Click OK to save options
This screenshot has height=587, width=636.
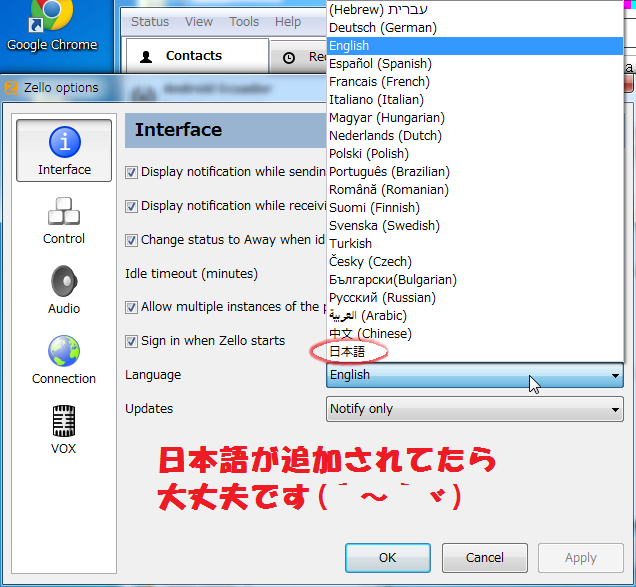(388, 558)
